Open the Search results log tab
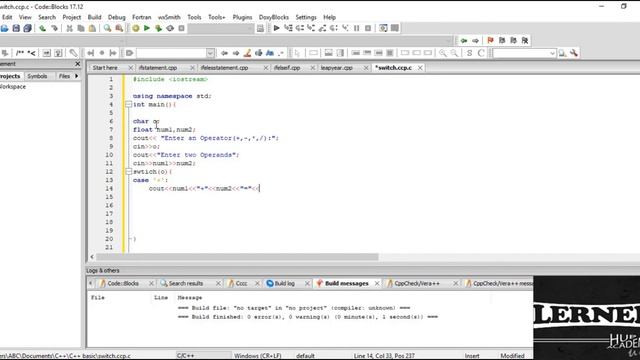 (x=186, y=283)
